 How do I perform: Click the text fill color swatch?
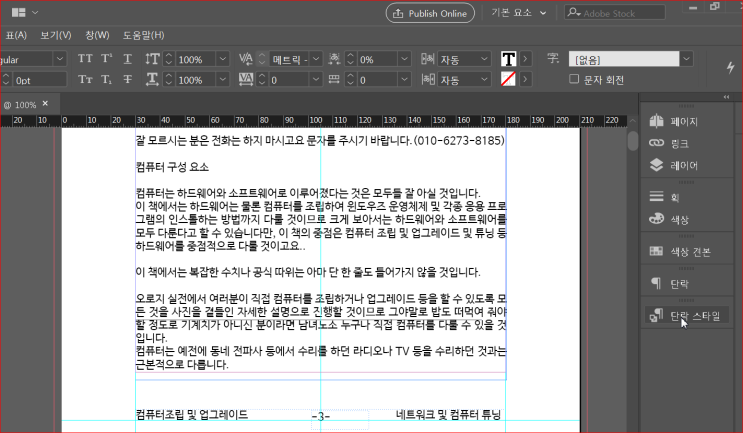pyautogui.click(x=508, y=59)
